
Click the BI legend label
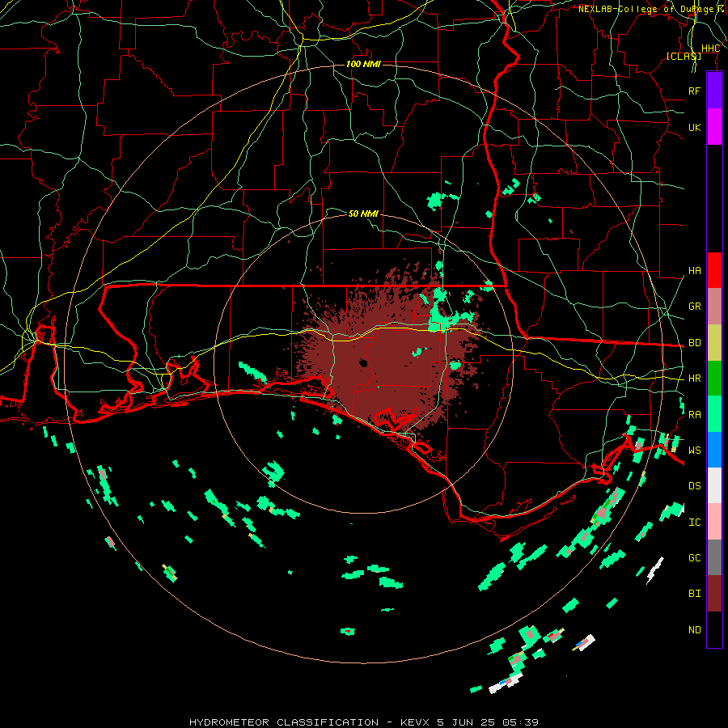pos(695,594)
